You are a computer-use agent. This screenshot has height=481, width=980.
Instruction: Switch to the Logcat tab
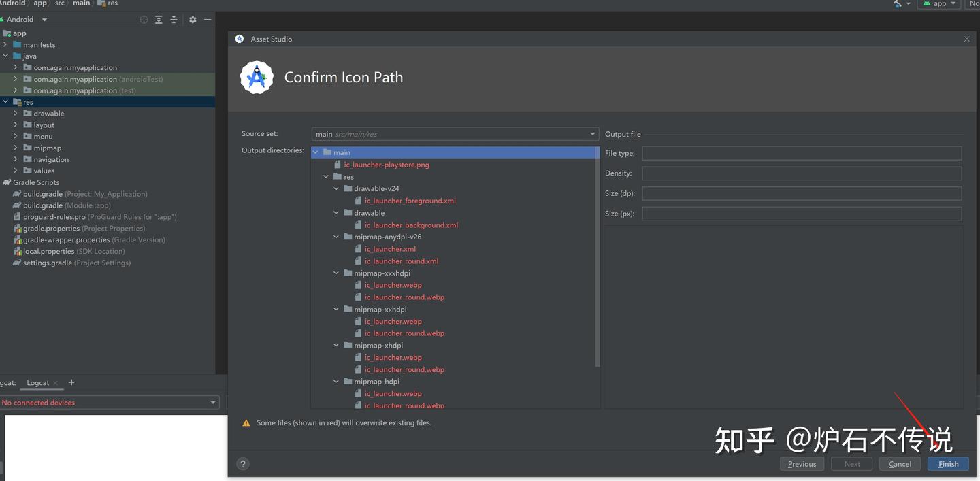(x=37, y=383)
